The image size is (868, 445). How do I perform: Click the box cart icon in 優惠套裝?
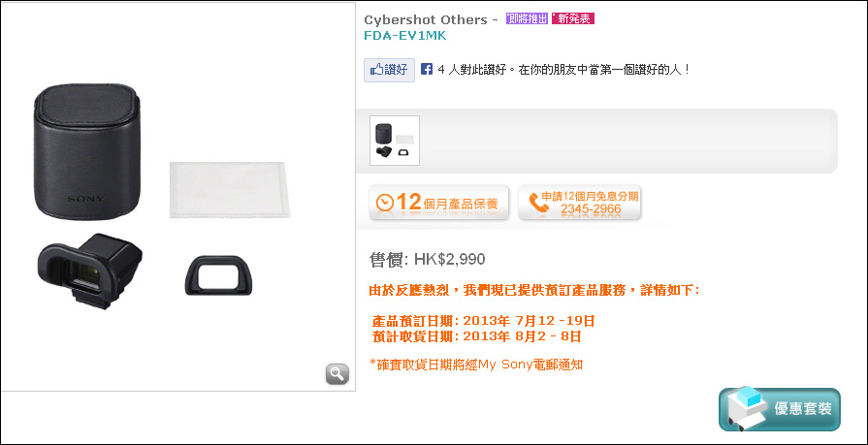click(x=747, y=407)
